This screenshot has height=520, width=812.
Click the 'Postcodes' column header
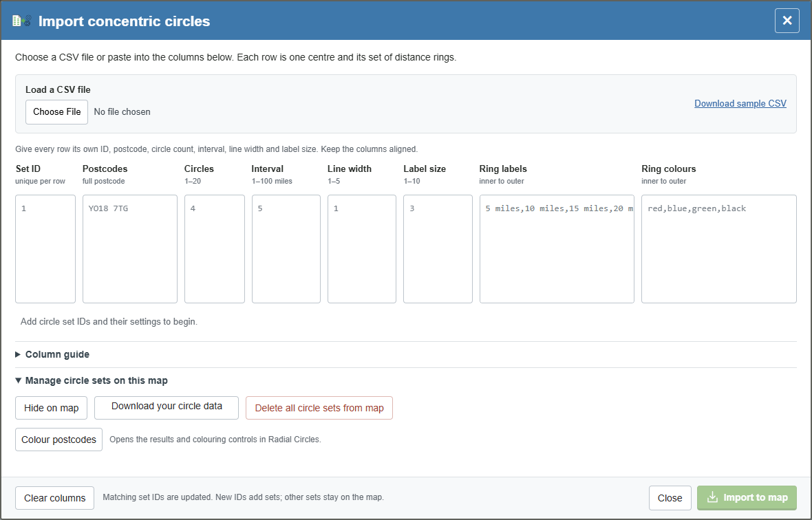point(105,169)
